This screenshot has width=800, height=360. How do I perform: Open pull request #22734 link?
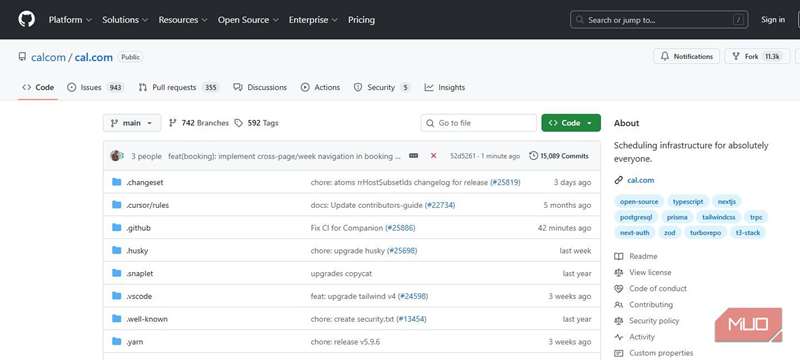(440, 205)
